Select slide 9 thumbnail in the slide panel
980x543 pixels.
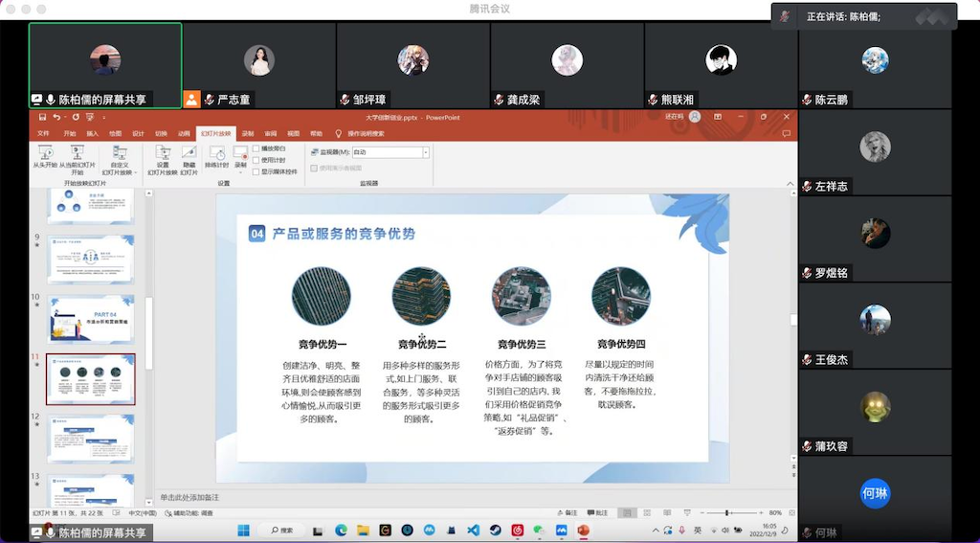pyautogui.click(x=91, y=259)
